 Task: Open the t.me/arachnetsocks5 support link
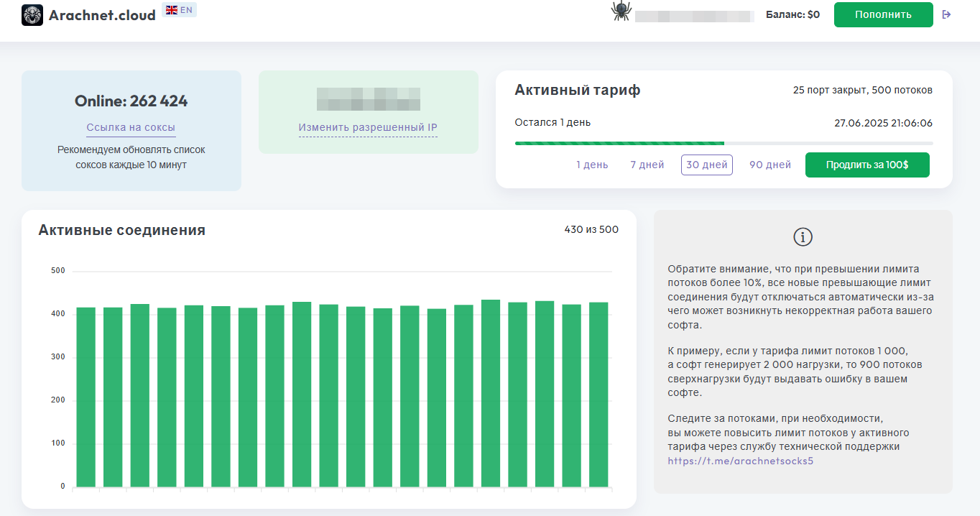pyautogui.click(x=740, y=461)
